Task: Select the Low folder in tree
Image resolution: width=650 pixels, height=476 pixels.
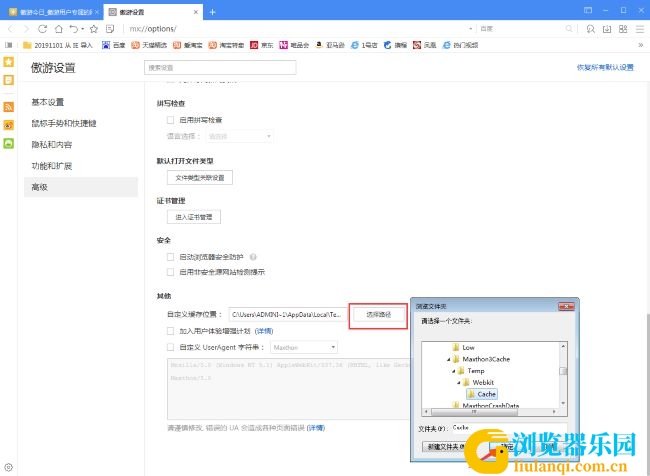Action: point(463,347)
